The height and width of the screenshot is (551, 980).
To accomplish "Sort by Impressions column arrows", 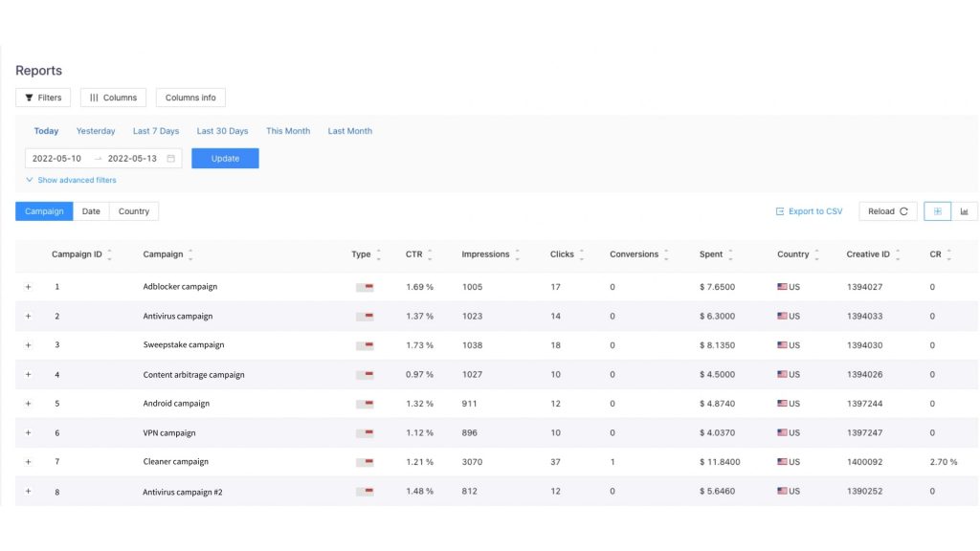I will [x=518, y=254].
